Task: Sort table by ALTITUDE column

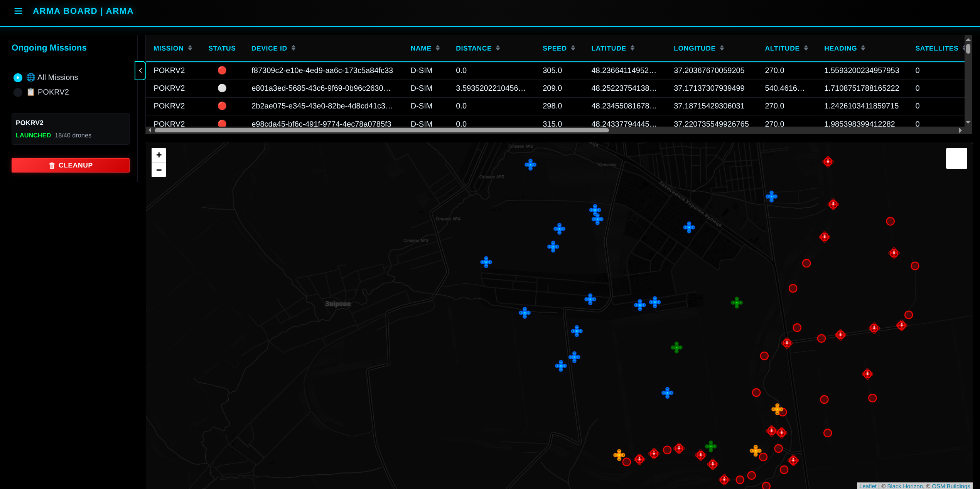Action: point(786,48)
